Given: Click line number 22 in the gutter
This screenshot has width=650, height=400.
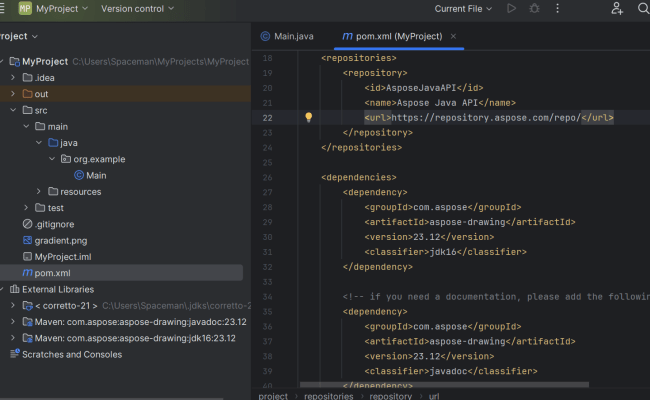Looking at the screenshot, I should [267, 118].
